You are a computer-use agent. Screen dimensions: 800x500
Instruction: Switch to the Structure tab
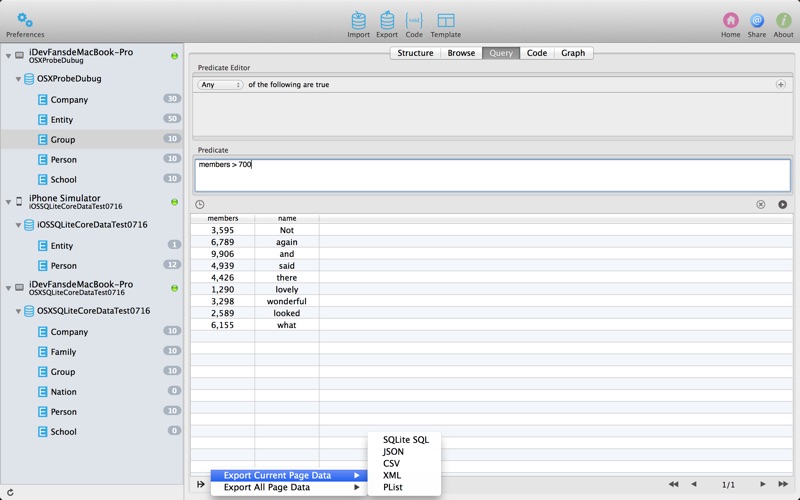pos(415,53)
